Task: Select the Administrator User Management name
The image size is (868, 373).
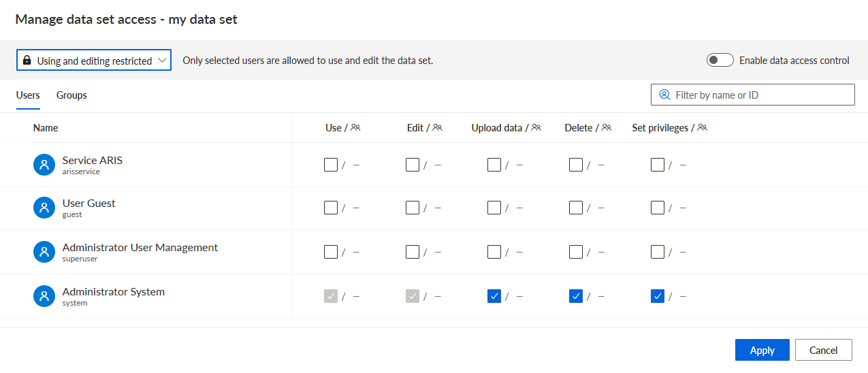Action: tap(140, 248)
